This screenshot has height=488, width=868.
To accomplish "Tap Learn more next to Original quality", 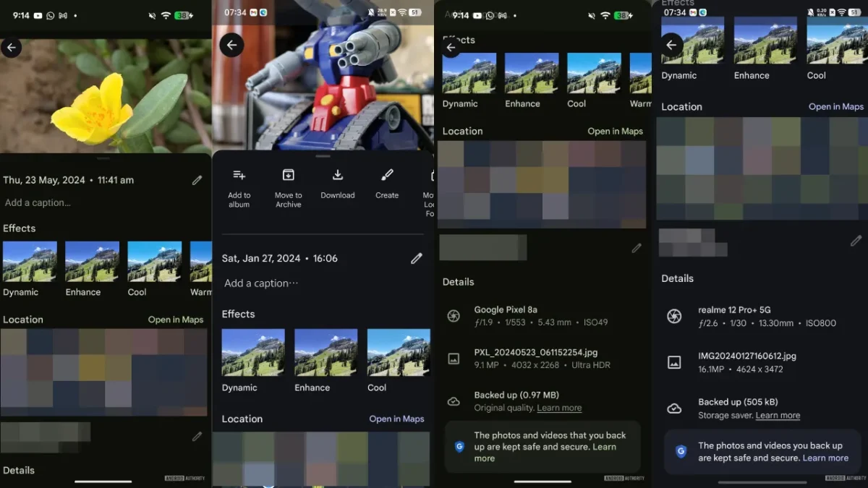I will tap(558, 408).
